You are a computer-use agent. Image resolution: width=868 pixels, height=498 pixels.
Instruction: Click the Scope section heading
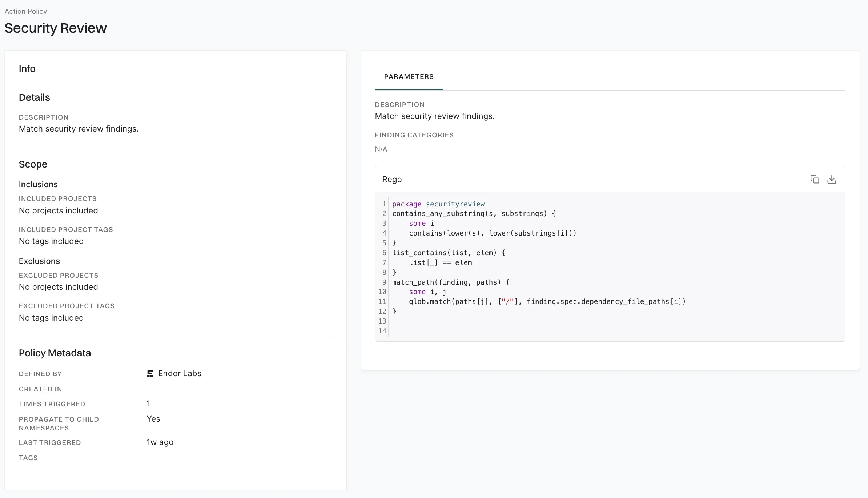[33, 164]
